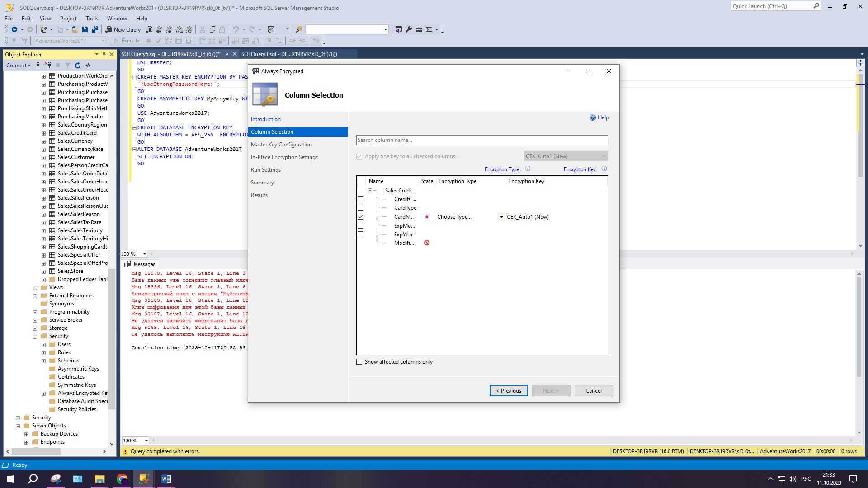Open the Toolbox icon in toolbar
Viewport: 868px width, 488px height.
(419, 29)
